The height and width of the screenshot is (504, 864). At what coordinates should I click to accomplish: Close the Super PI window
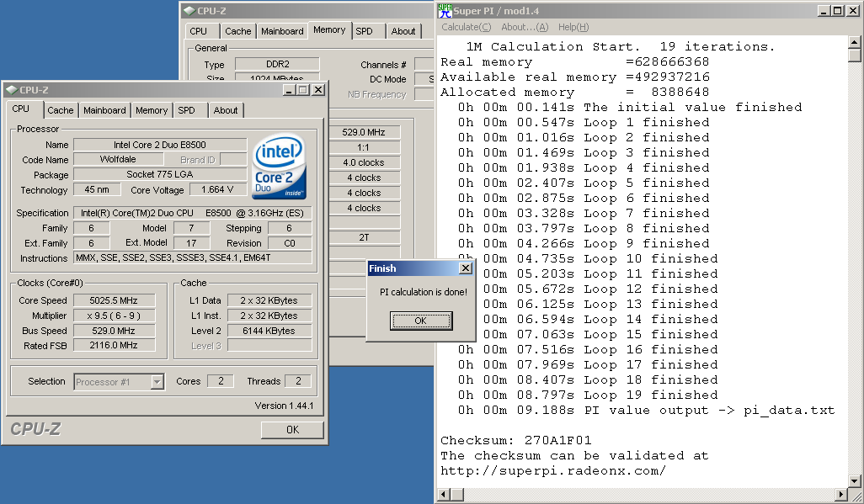pos(852,10)
